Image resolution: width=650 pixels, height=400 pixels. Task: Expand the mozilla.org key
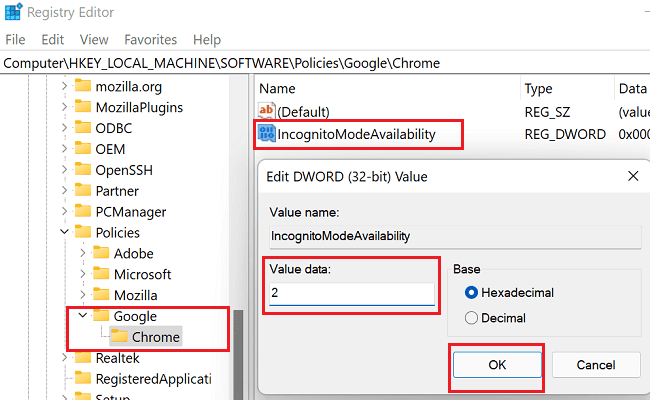(64, 86)
